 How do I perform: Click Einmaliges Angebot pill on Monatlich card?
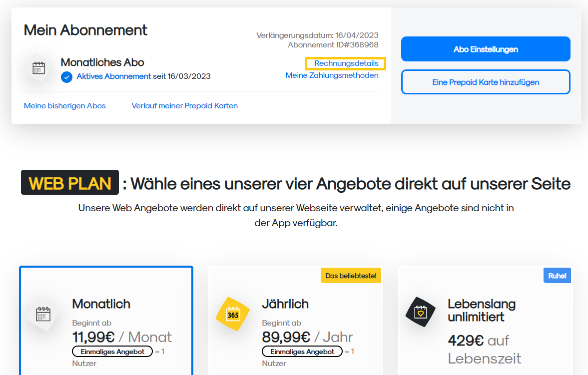pyautogui.click(x=112, y=352)
